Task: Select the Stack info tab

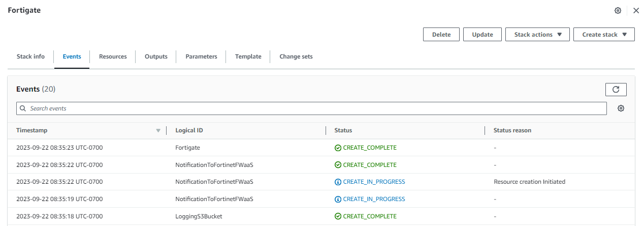Action: (x=30, y=56)
